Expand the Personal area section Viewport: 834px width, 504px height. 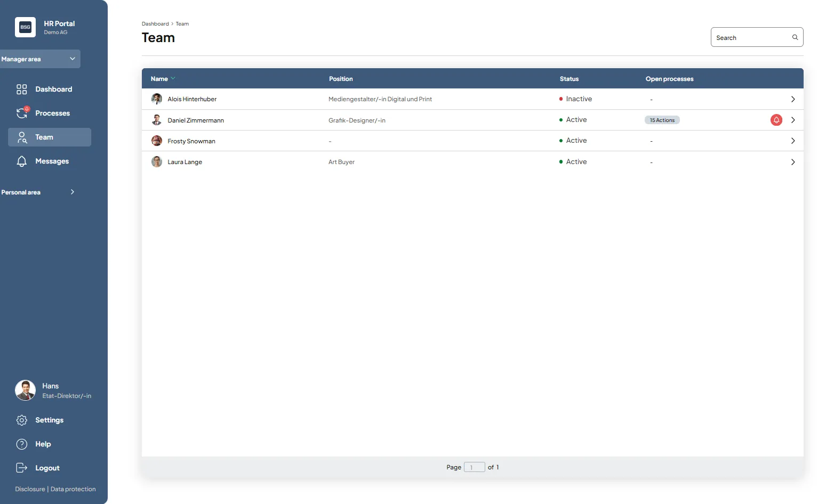72,192
